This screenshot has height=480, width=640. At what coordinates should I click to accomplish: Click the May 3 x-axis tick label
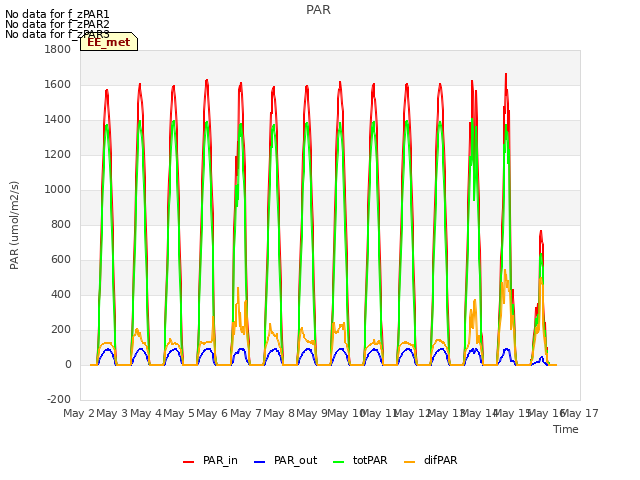112,413
